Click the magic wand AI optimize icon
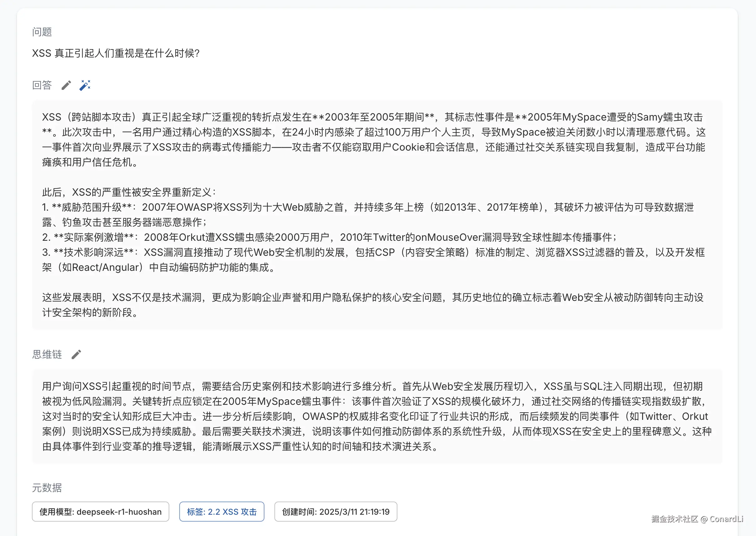This screenshot has height=536, width=756. [85, 85]
